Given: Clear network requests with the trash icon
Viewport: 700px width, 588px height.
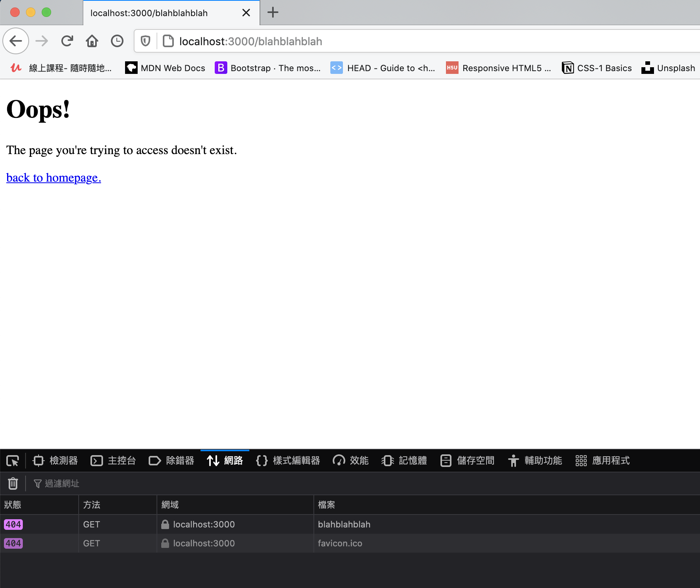Looking at the screenshot, I should point(13,483).
